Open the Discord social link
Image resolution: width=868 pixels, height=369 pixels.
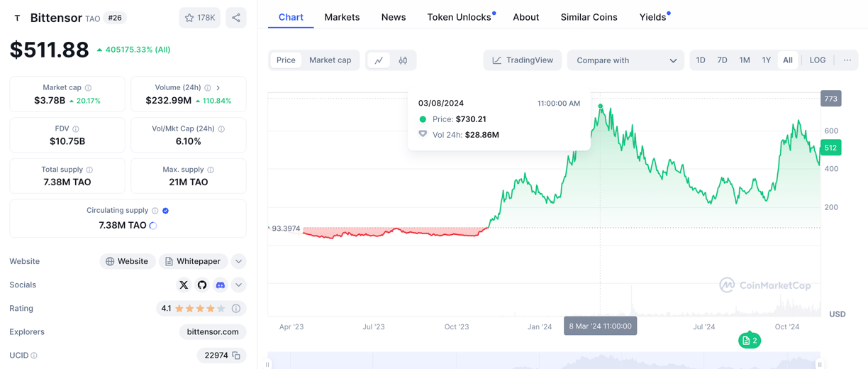coord(221,285)
